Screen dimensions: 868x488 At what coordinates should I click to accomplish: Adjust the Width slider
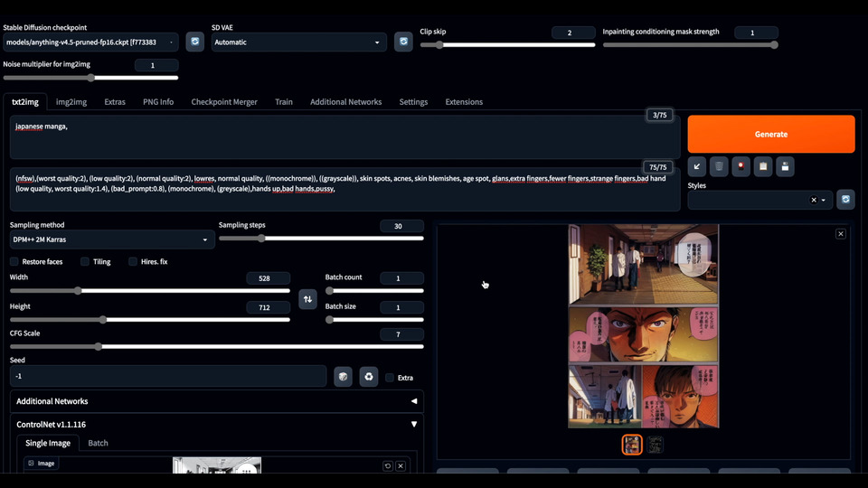[x=150, y=290]
